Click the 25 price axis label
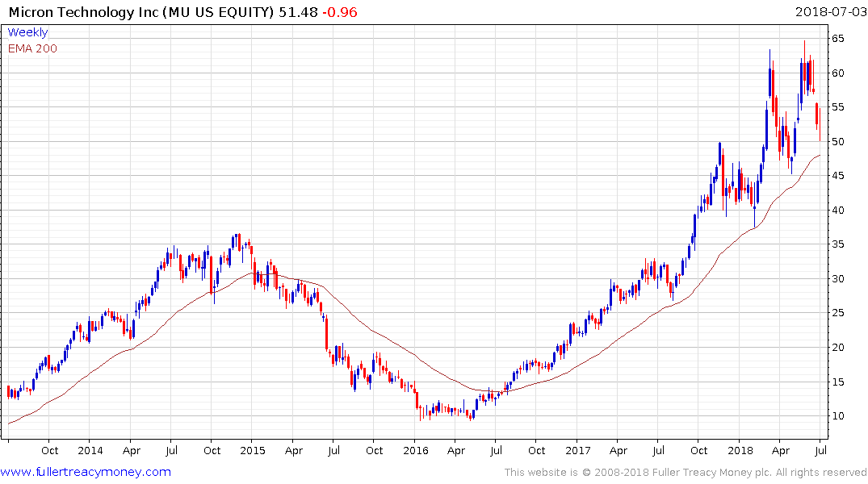The height and width of the screenshot is (484, 868). tap(837, 313)
